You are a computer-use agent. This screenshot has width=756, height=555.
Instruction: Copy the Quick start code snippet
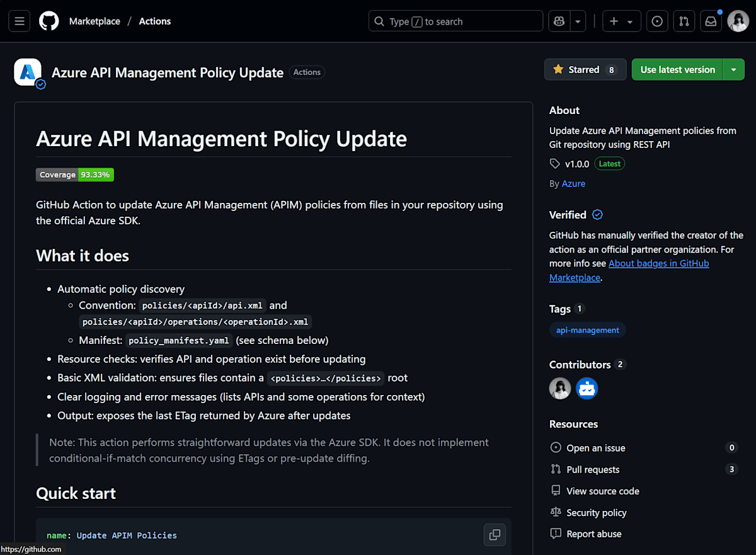coord(495,535)
